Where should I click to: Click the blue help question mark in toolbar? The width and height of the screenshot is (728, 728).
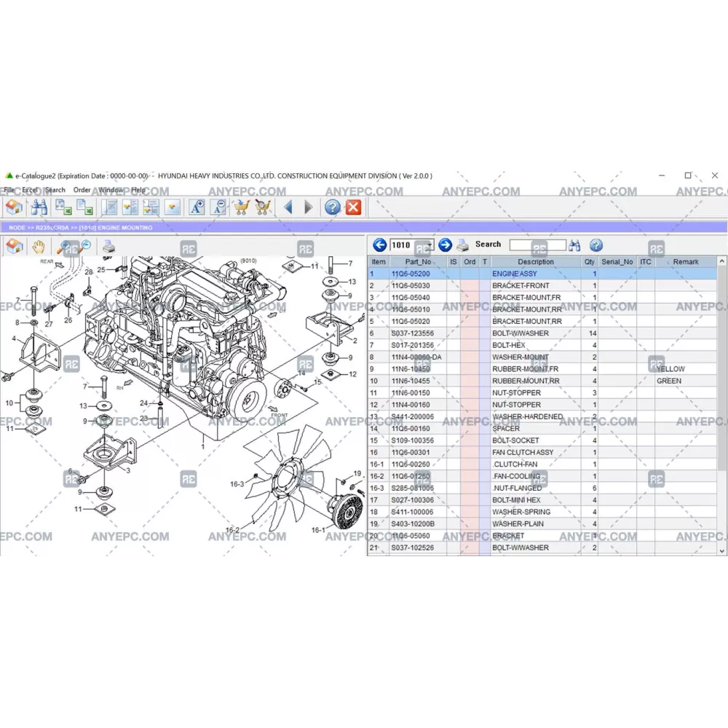pyautogui.click(x=332, y=207)
